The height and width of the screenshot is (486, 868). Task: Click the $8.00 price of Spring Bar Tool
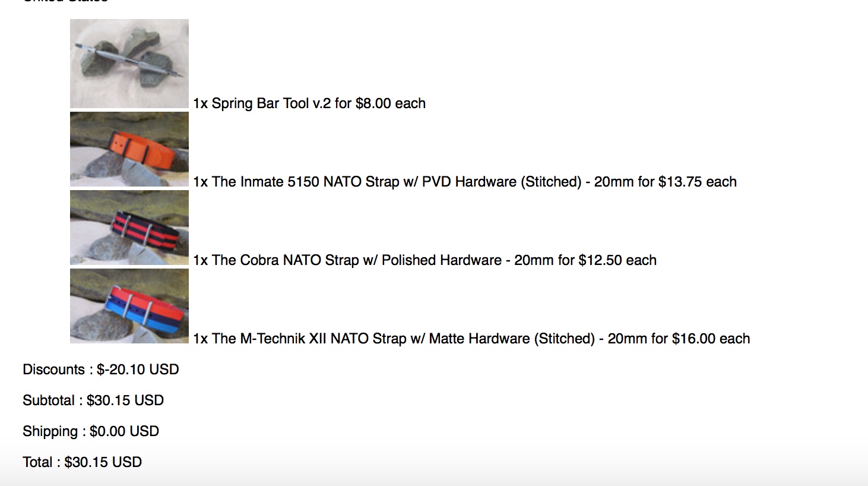pyautogui.click(x=373, y=103)
